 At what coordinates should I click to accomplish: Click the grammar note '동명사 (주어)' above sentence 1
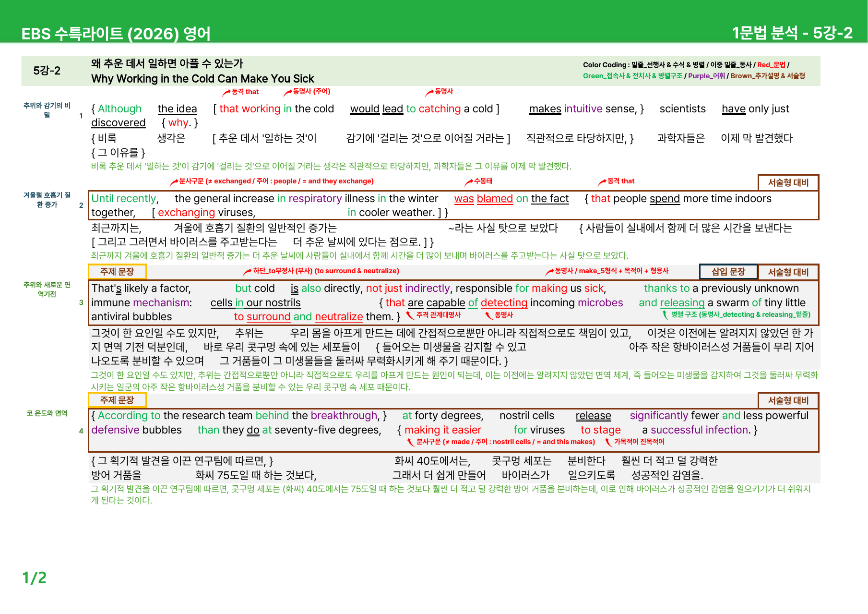tap(311, 91)
